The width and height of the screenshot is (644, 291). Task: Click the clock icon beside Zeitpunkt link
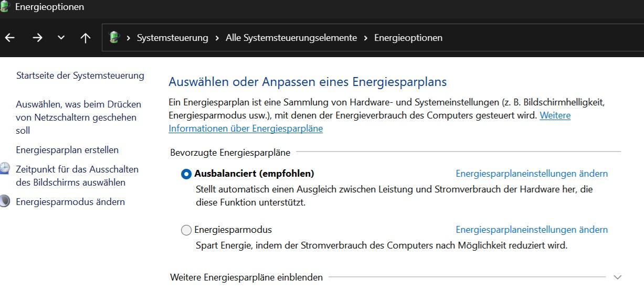[5, 169]
